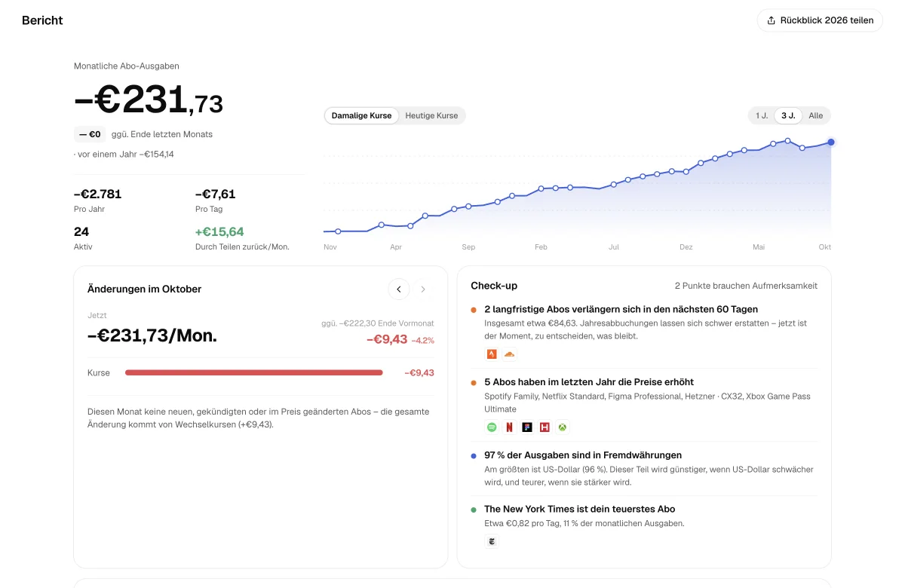
Task: Show the Alle time range
Action: point(816,115)
